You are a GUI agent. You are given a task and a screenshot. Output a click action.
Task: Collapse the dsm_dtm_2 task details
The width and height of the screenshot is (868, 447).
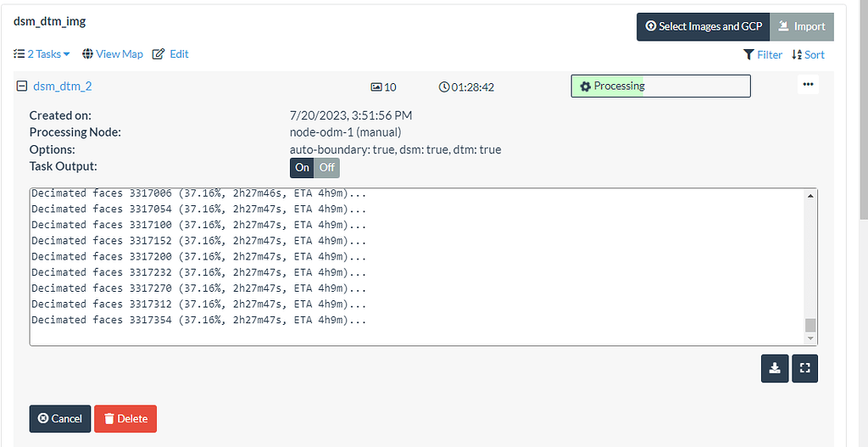(x=22, y=87)
